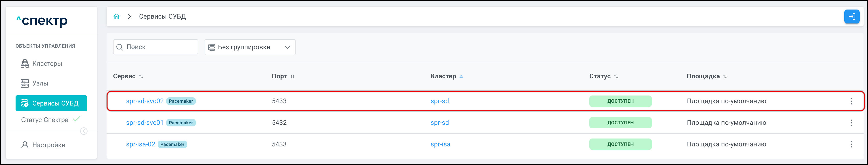Sort by the Порт column

293,77
